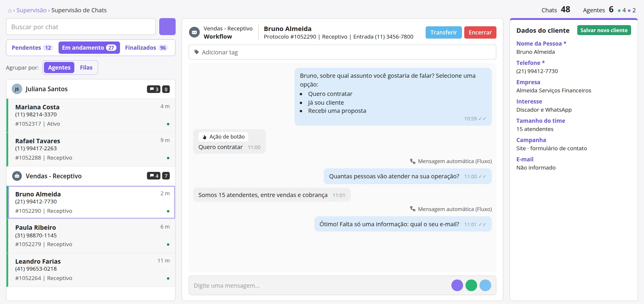
Task: Click the JS avatar of Juliana Santos
Action: (x=17, y=89)
